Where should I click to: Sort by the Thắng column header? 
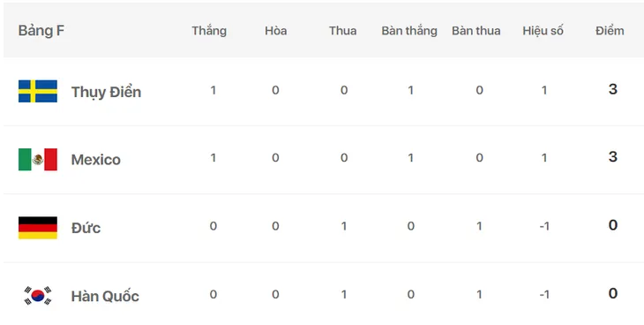[x=209, y=31]
